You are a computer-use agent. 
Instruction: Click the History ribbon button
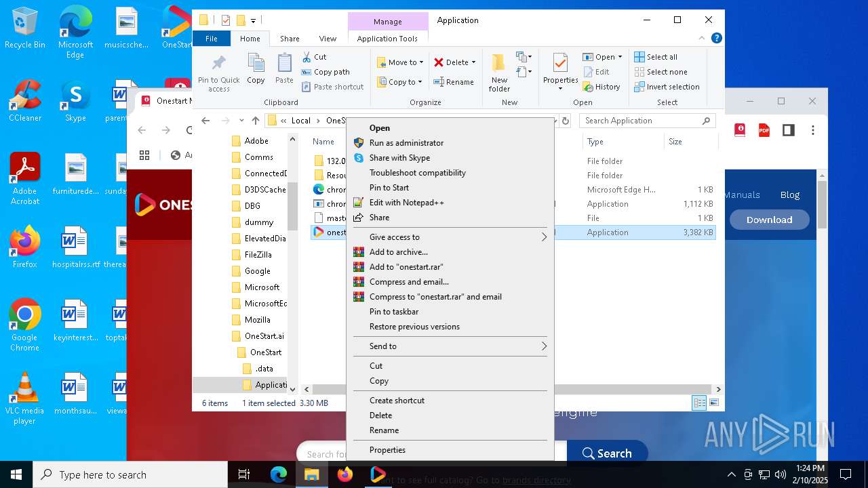coord(601,87)
